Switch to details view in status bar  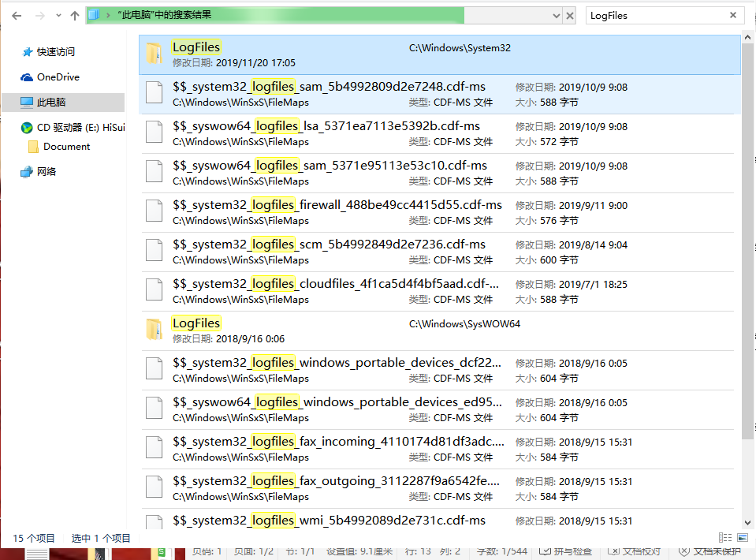coord(724,538)
